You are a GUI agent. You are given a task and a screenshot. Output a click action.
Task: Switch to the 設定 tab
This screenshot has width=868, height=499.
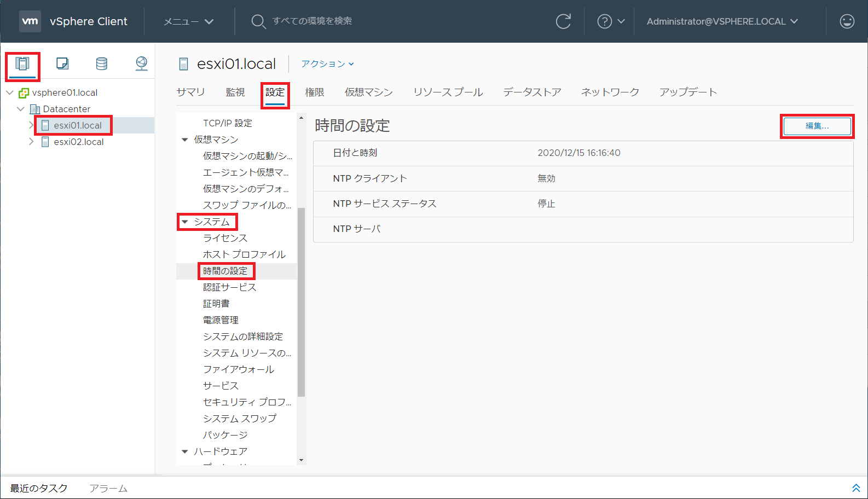(x=275, y=92)
